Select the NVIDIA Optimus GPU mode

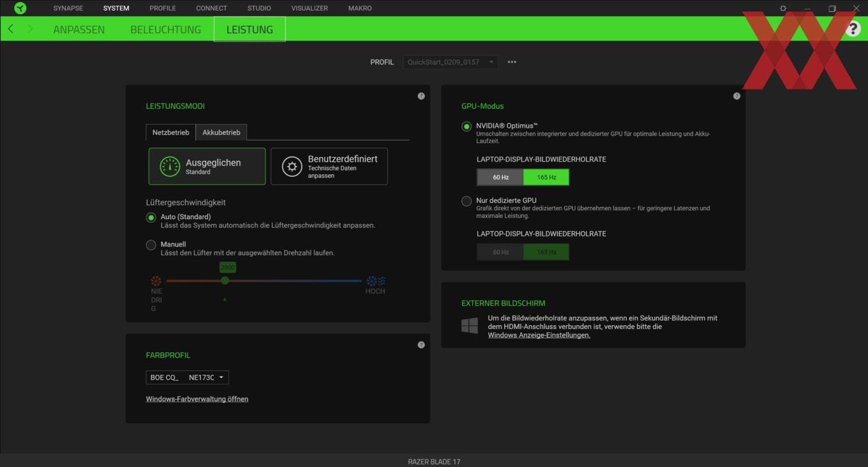[x=467, y=126]
